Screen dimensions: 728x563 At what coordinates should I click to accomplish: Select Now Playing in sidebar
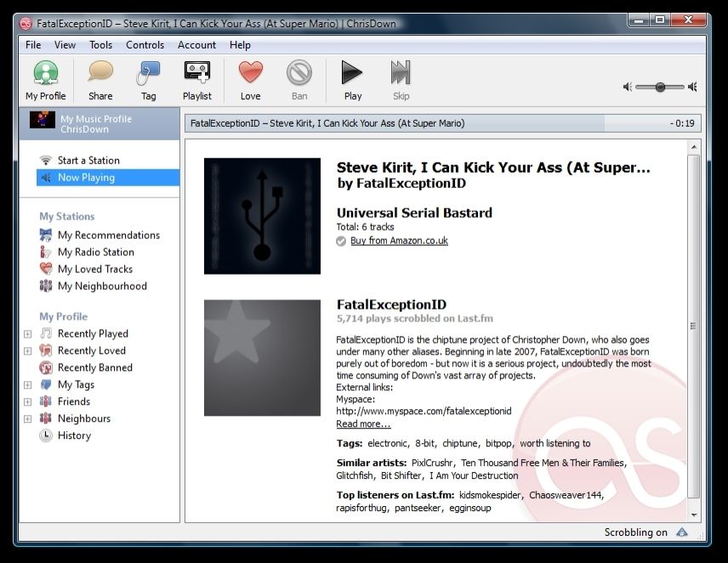[x=108, y=178]
